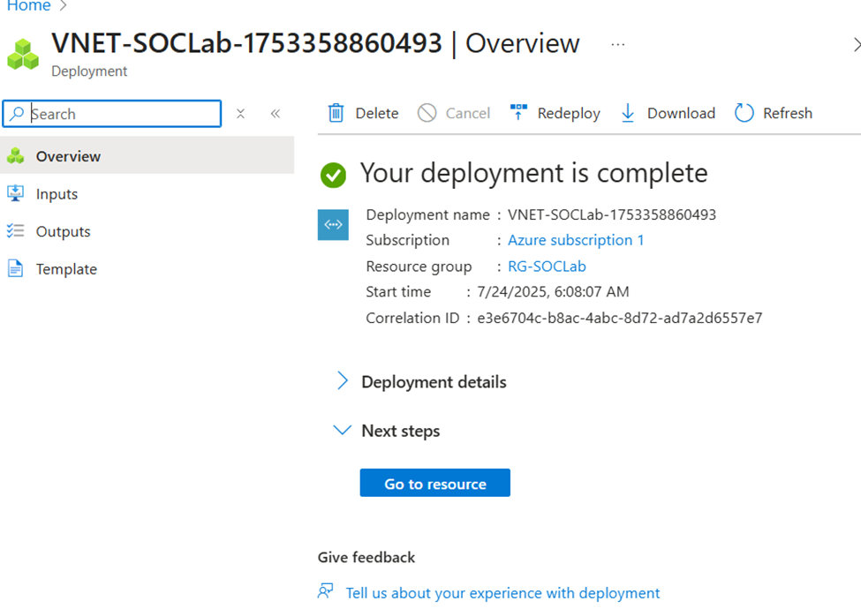The image size is (861, 616).
Task: Click the Delete trash can icon
Action: pyautogui.click(x=336, y=113)
